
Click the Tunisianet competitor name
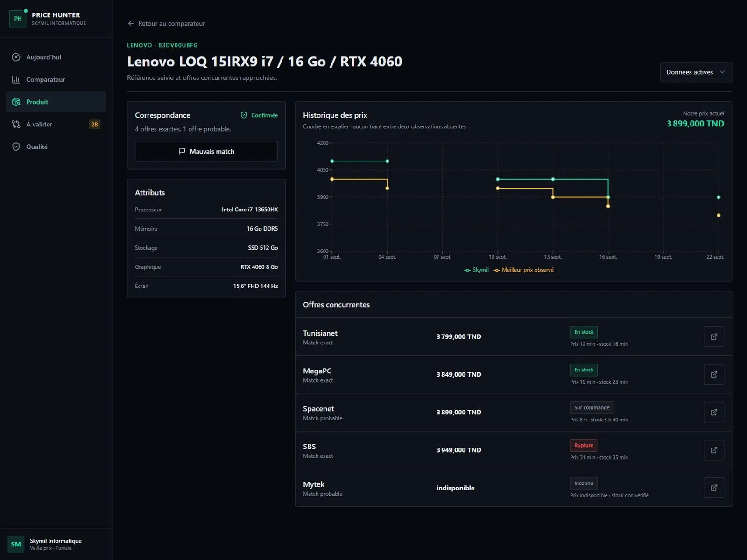(x=320, y=333)
